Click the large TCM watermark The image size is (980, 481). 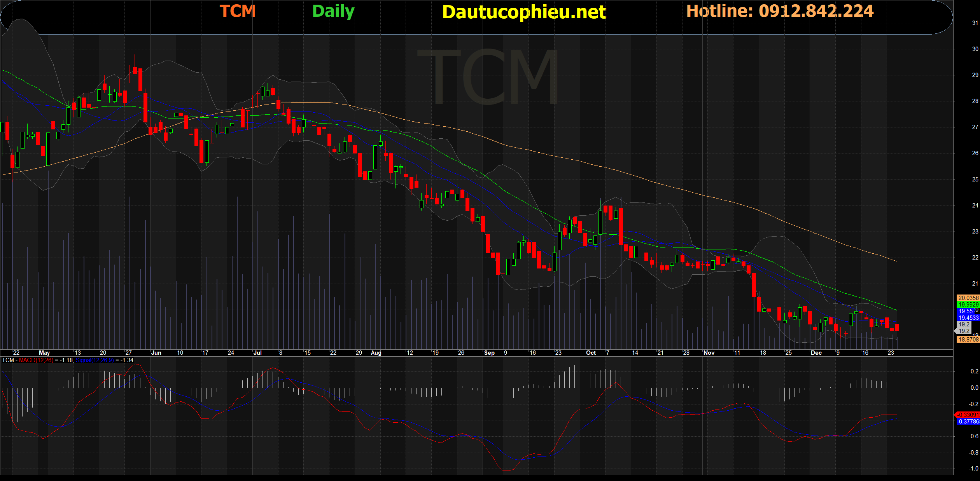488,77
